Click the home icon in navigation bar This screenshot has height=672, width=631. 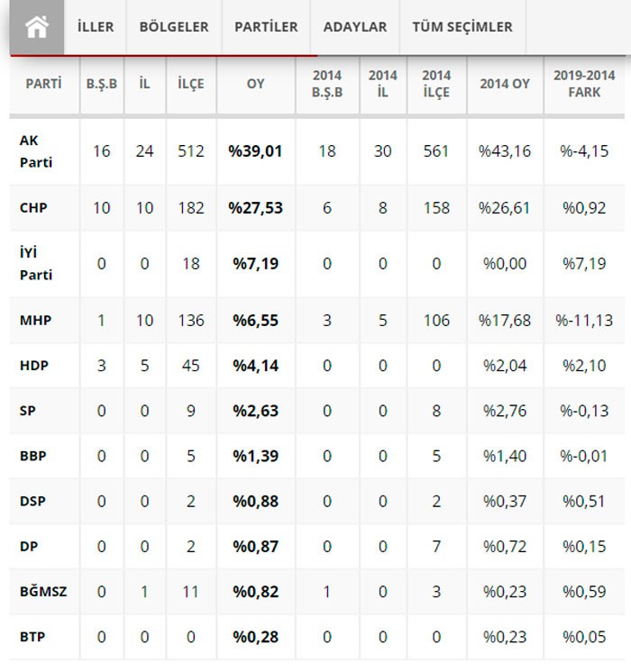click(37, 27)
